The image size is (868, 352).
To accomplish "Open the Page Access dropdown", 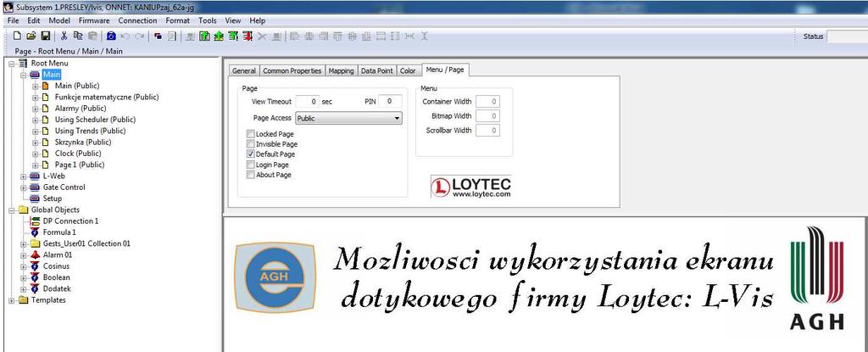I will tap(348, 118).
